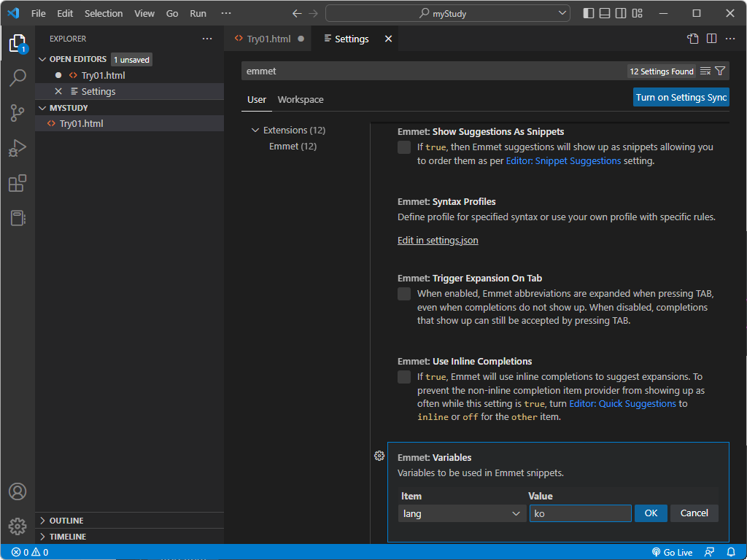
Task: Click the VS Code logo icon
Action: tap(13, 13)
